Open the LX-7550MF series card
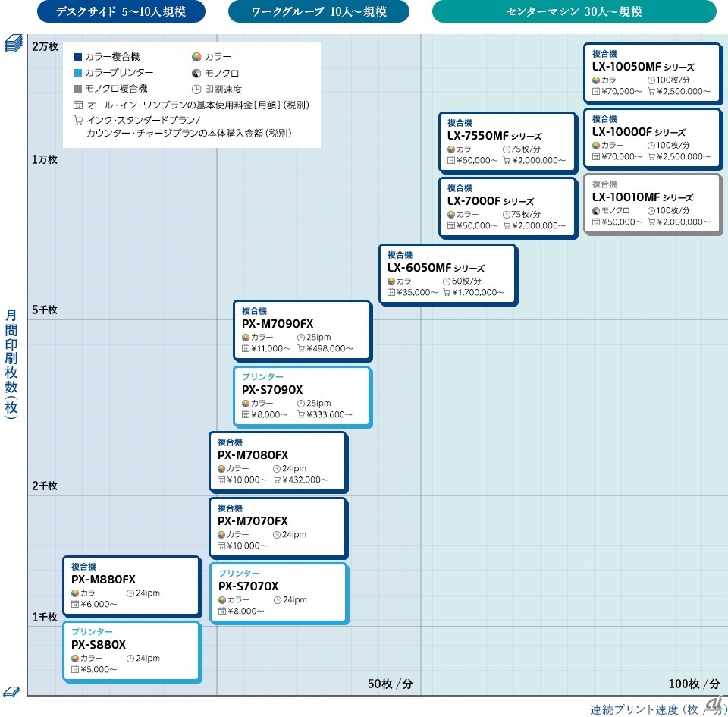Screen dimensions: 728x717 [508, 142]
